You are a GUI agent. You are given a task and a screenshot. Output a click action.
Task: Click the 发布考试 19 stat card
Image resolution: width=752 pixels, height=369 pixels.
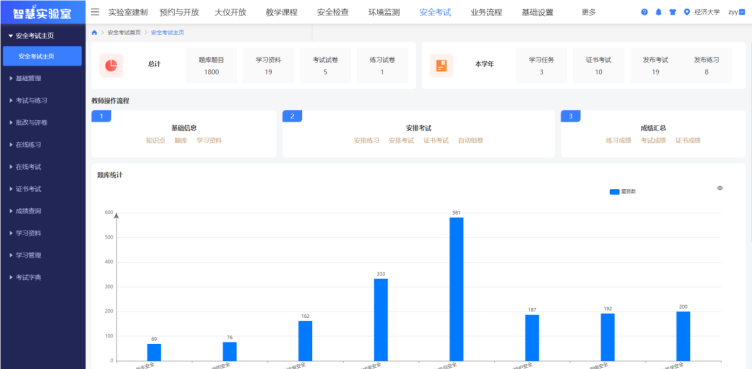coord(656,66)
